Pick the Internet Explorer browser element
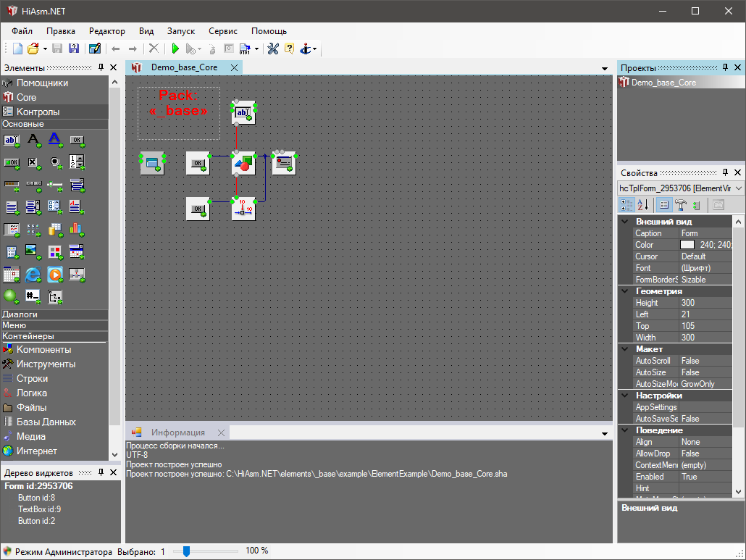The image size is (746, 560). (x=33, y=275)
